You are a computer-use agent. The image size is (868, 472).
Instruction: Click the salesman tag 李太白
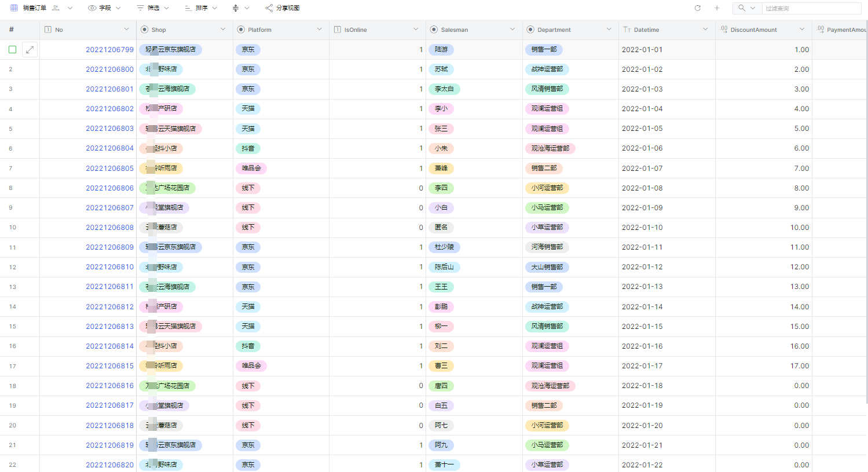click(x=444, y=89)
